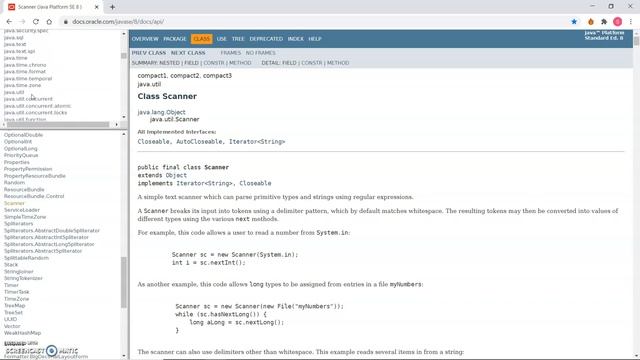
Task: Reload the Scanner documentation page
Action: pos(36,22)
